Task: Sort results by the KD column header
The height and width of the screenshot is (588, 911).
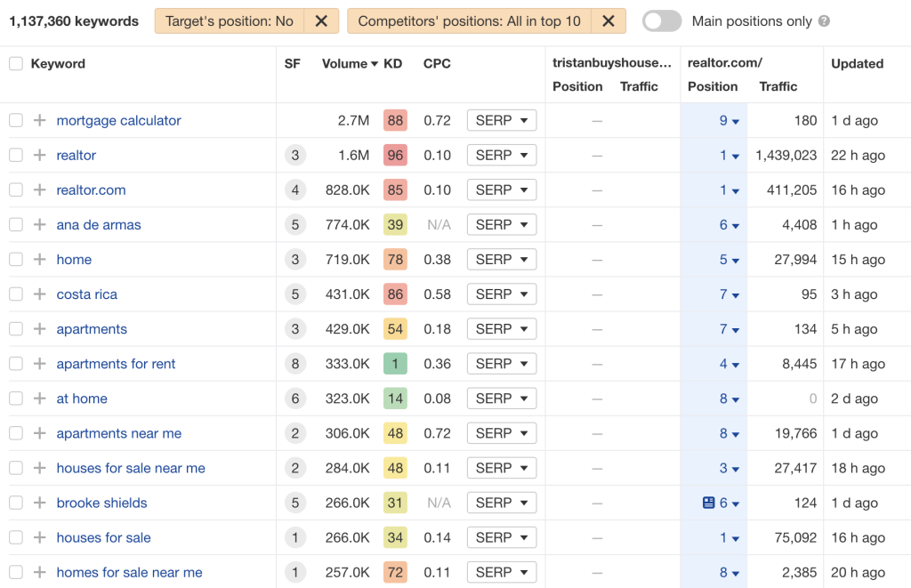Action: click(392, 63)
